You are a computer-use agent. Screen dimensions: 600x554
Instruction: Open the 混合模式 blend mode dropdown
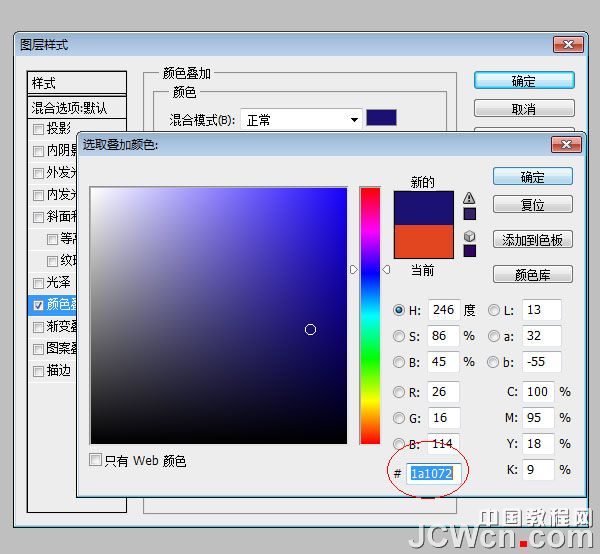(300, 120)
